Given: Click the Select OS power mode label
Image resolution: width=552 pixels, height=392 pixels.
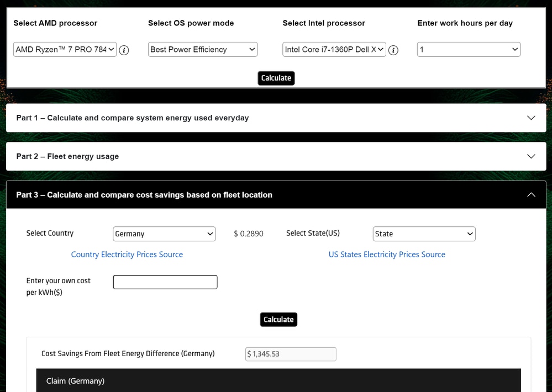Looking at the screenshot, I should pos(191,23).
